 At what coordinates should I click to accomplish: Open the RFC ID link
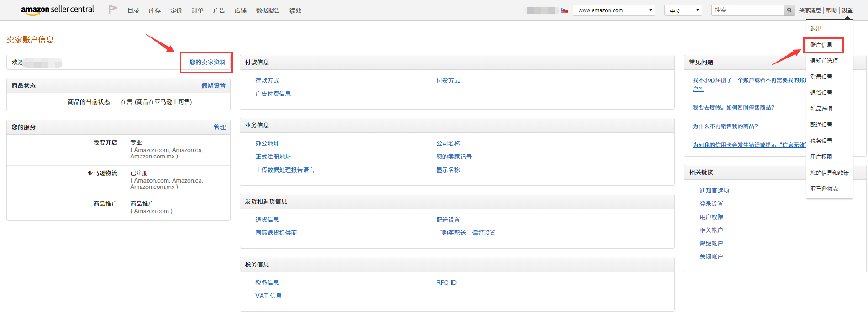[446, 283]
